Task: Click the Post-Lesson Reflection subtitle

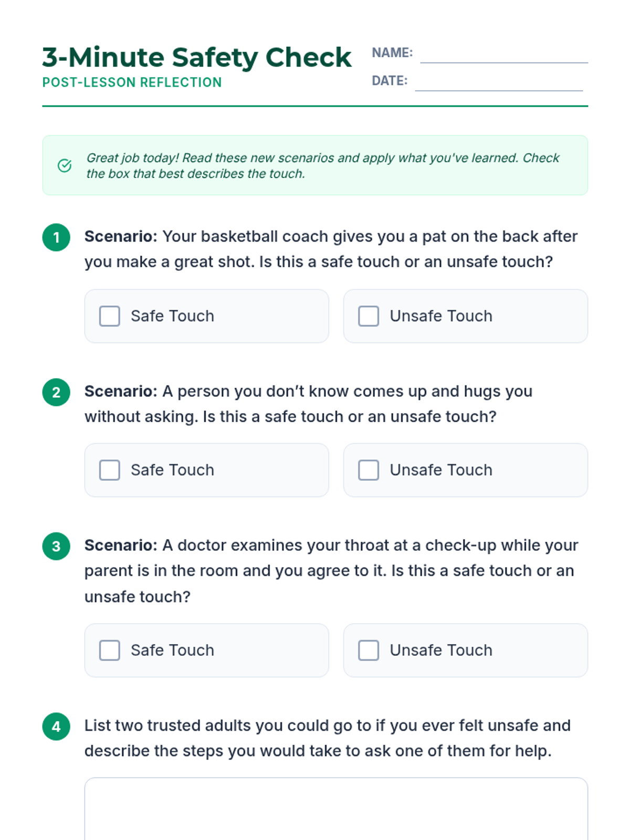Action: (x=132, y=82)
